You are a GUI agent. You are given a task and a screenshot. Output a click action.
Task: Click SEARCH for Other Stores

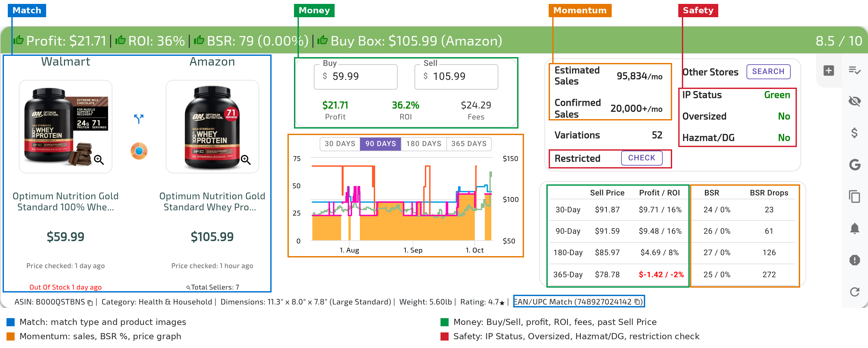point(768,71)
